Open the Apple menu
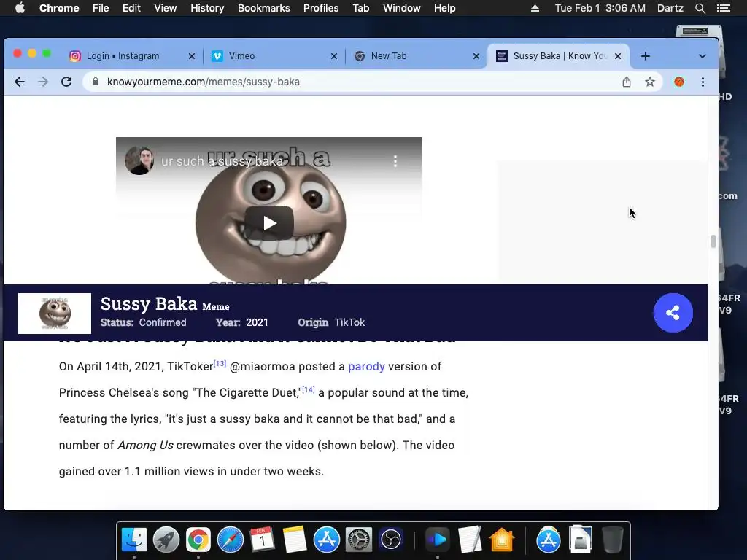The width and height of the screenshot is (747, 560). click(x=20, y=8)
